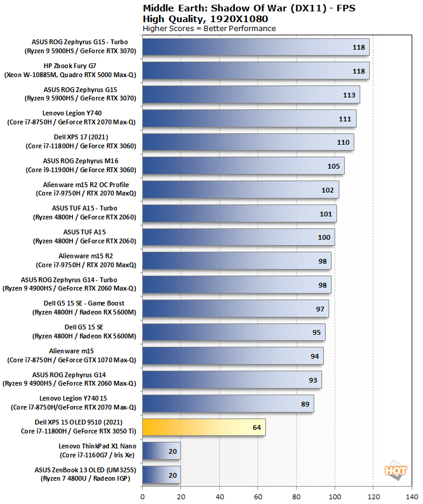Click the HP Zbook Fury G7 bar
This screenshot has height=504, width=423.
click(256, 71)
